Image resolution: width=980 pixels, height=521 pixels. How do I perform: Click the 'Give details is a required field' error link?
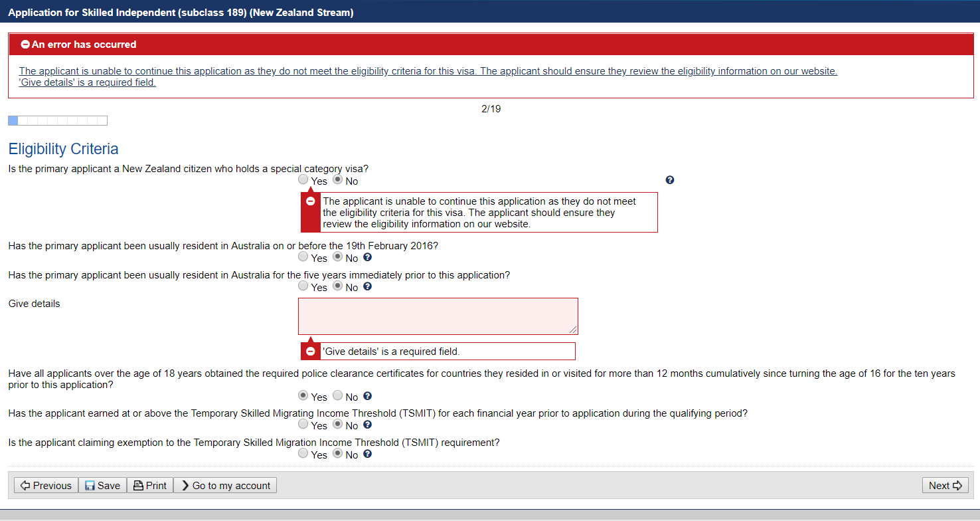[87, 83]
